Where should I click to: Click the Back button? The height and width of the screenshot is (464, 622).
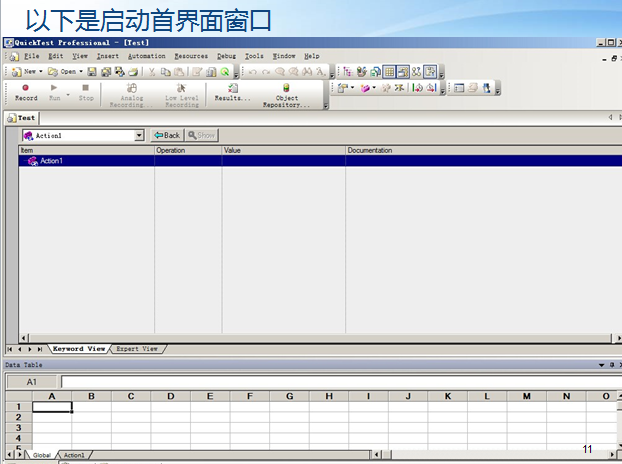coord(167,135)
